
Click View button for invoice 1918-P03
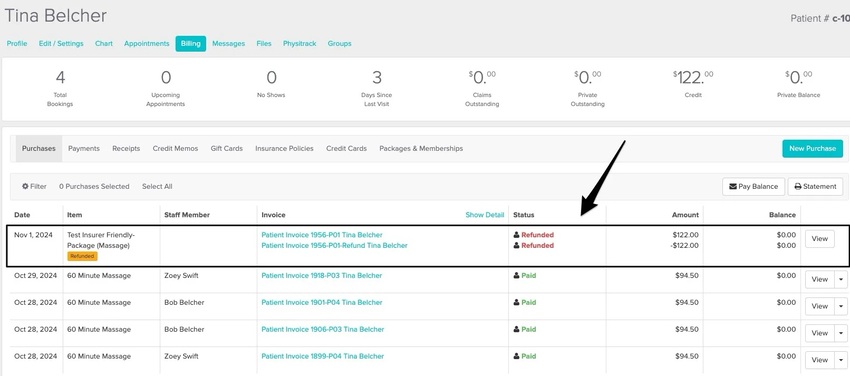(x=820, y=280)
